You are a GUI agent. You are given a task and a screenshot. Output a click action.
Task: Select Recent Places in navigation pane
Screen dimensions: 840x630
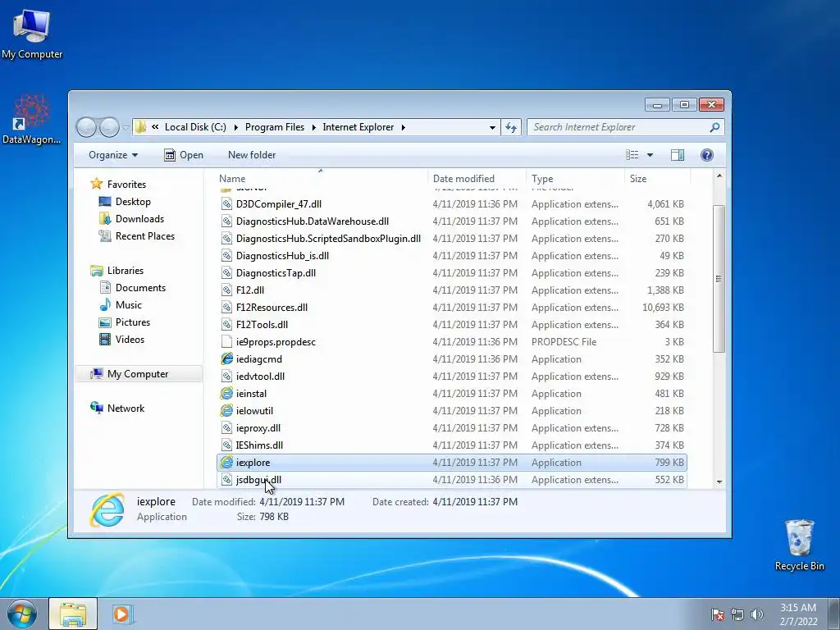[145, 235]
